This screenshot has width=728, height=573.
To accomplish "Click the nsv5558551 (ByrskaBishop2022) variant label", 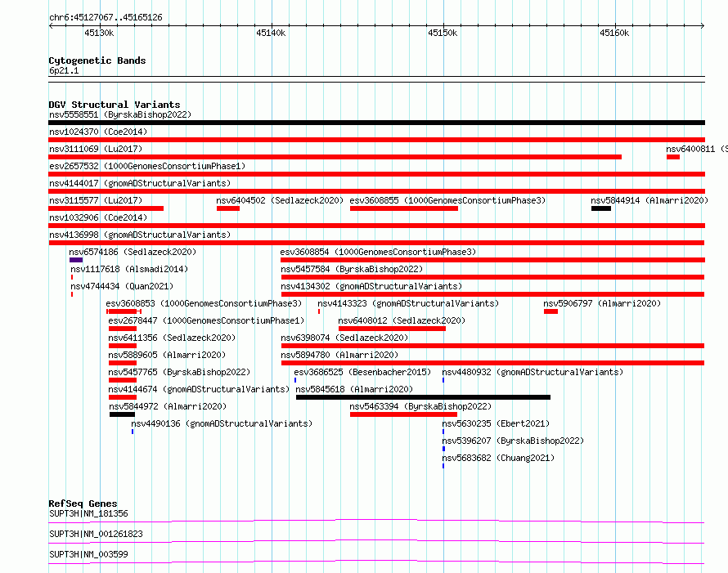I will [x=120, y=114].
